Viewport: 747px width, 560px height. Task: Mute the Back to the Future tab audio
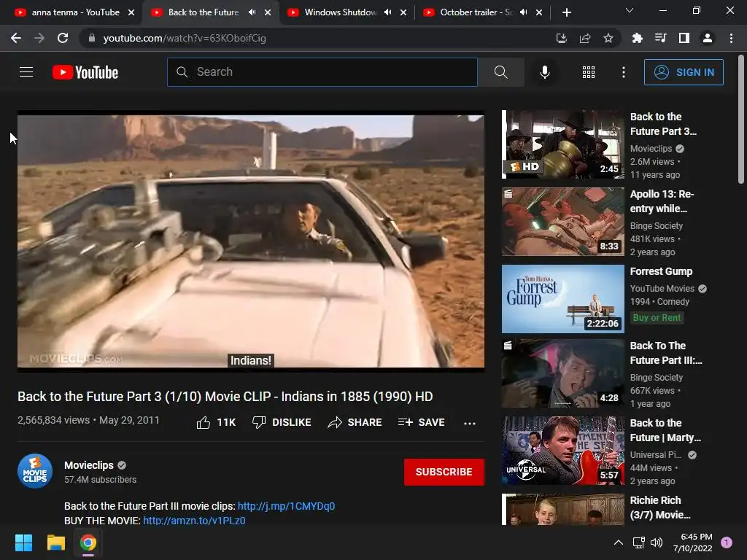252,12
